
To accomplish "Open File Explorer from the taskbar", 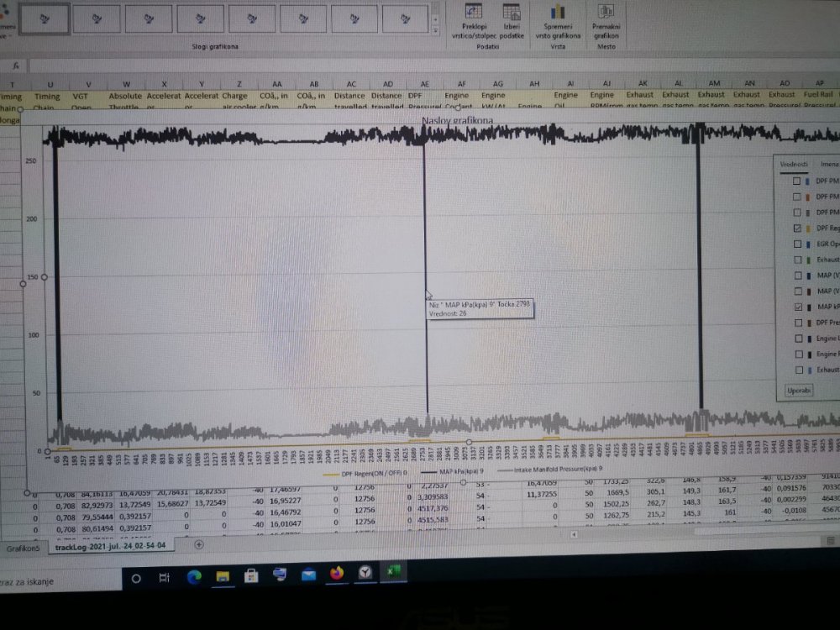I will tap(223, 576).
